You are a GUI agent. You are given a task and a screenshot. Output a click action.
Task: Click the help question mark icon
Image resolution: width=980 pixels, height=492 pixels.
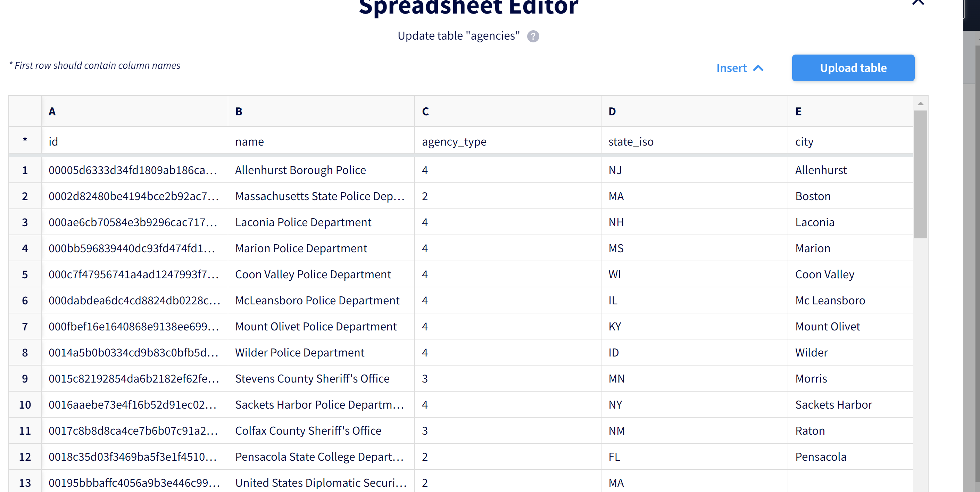pos(533,36)
